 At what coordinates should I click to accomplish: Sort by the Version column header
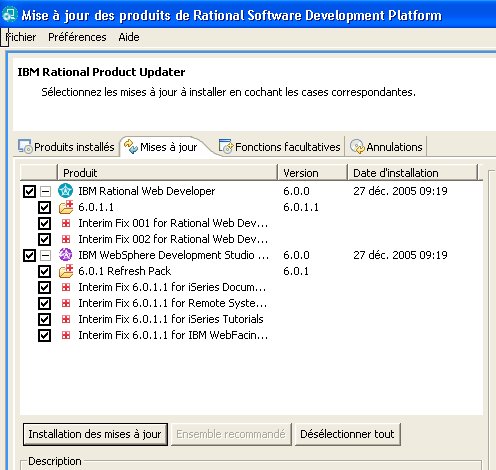tap(312, 173)
